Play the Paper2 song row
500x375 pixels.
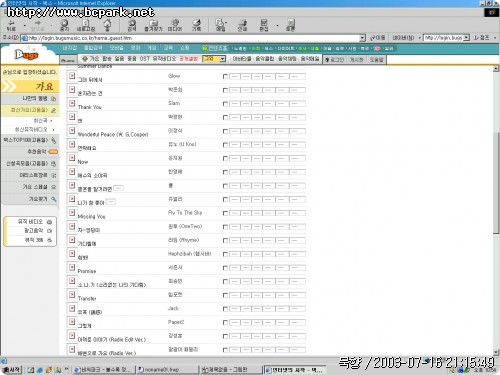tap(72, 322)
